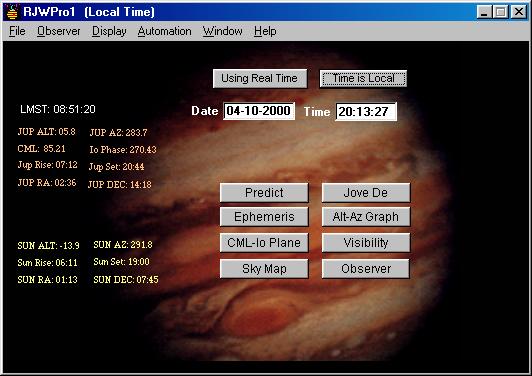Open the Sky Map

(264, 269)
